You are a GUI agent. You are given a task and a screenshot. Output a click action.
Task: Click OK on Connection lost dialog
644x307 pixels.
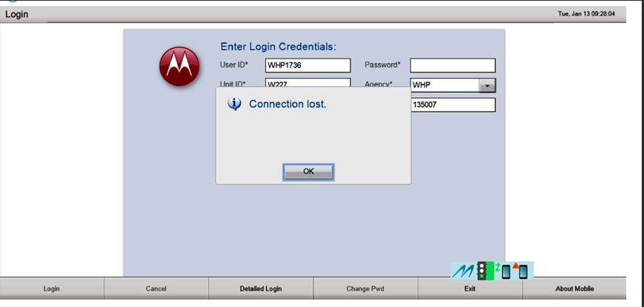point(308,172)
